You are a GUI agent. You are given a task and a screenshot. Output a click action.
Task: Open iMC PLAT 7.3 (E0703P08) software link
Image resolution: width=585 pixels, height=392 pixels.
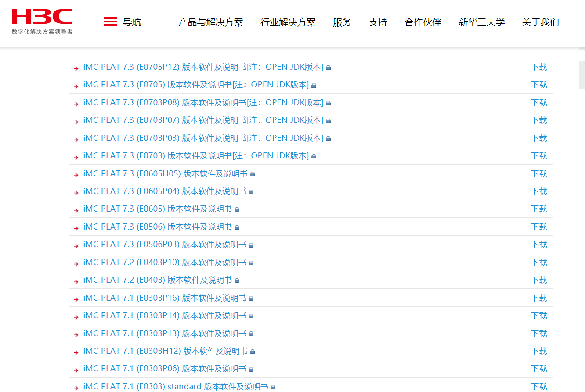(x=203, y=103)
